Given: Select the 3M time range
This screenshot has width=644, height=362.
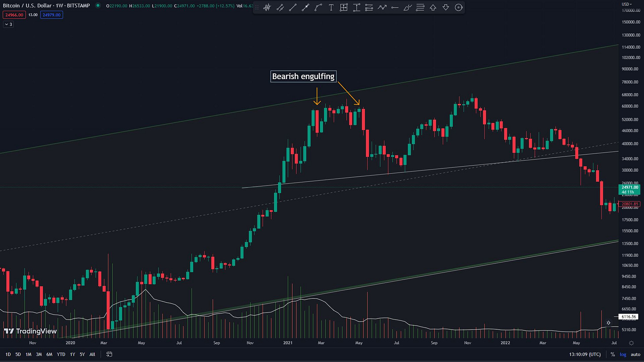Looking at the screenshot, I should coord(39,354).
